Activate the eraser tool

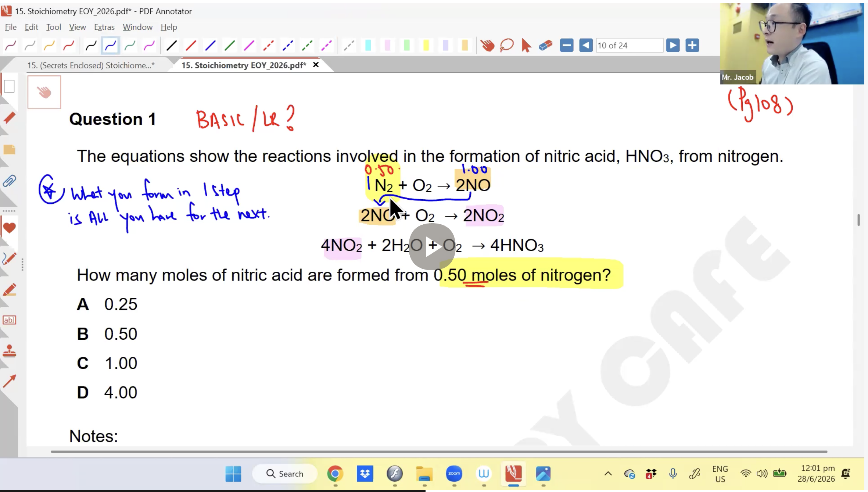546,46
